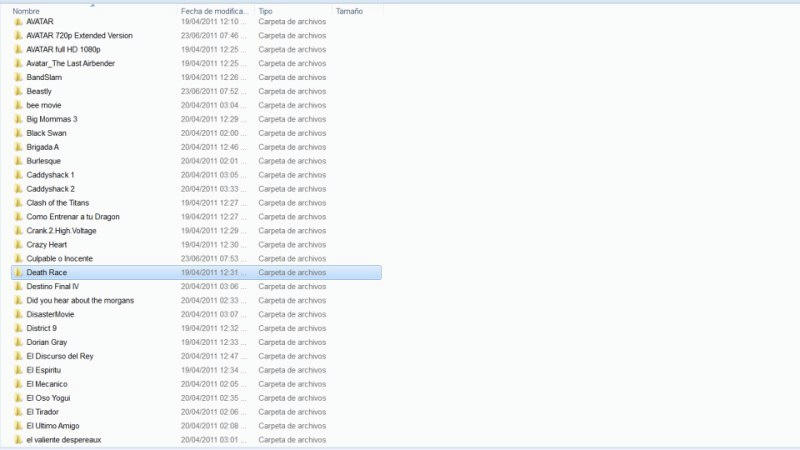The image size is (800, 450).
Task: Sort by the Tamaño column header
Action: tap(349, 11)
